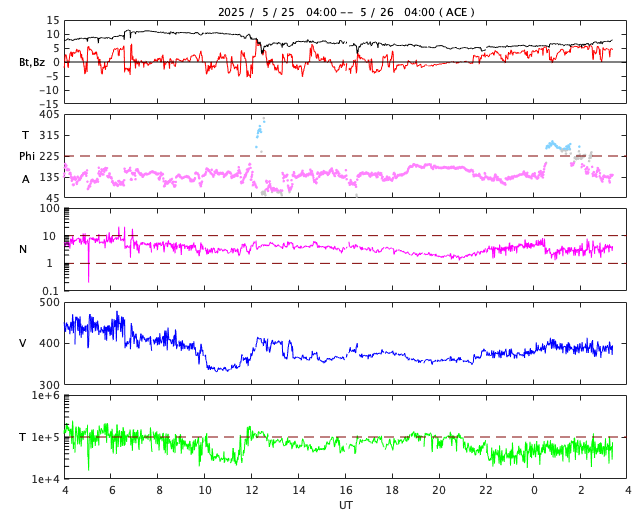Click the '16' hour tick label

coord(346,490)
